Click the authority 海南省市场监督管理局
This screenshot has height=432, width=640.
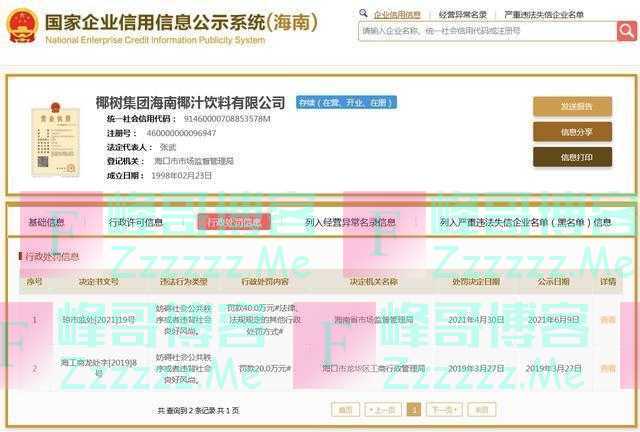374,320
